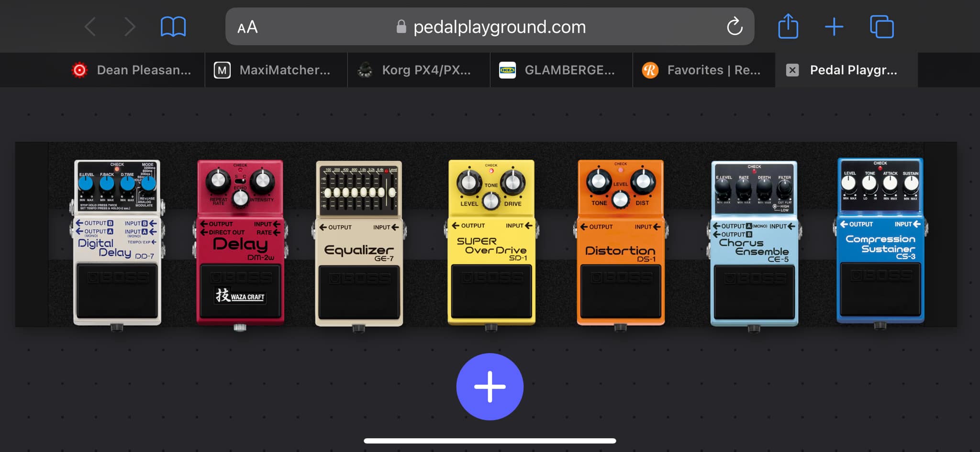This screenshot has height=452, width=980.
Task: Click the 'Chorus Ensemble' name text
Action: pos(754,247)
